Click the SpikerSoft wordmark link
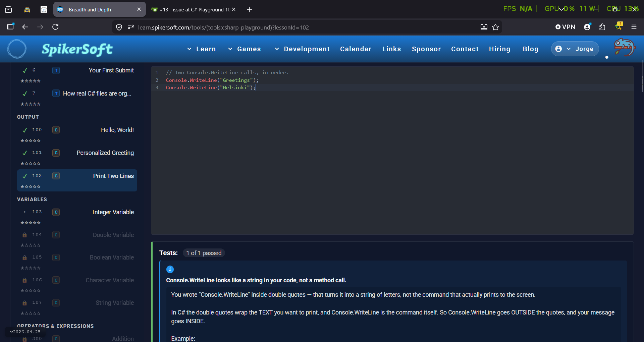Viewport: 644px width, 342px height. click(77, 49)
